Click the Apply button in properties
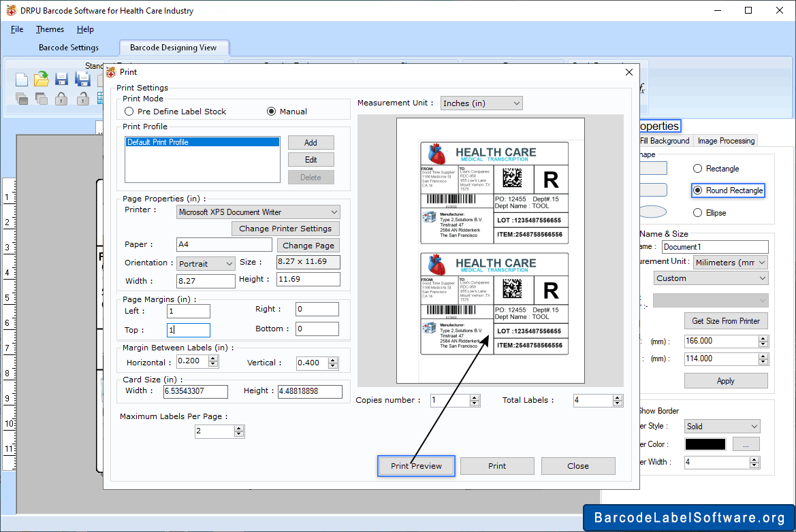The image size is (796, 532). 726,381
